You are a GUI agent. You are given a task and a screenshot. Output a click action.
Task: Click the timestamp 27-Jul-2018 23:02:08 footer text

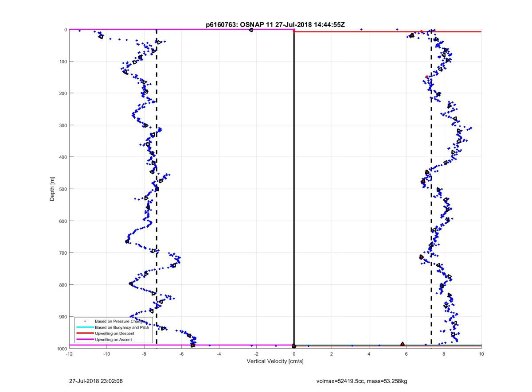point(96,380)
